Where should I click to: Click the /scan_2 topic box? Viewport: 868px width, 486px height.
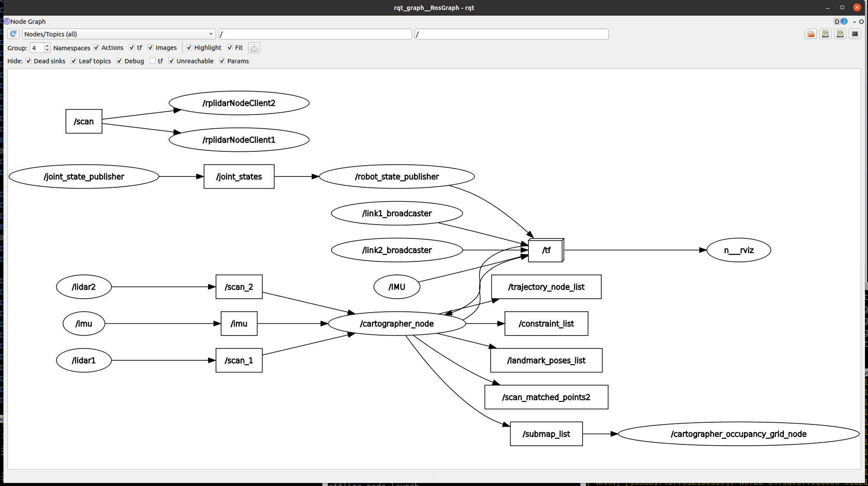click(239, 287)
